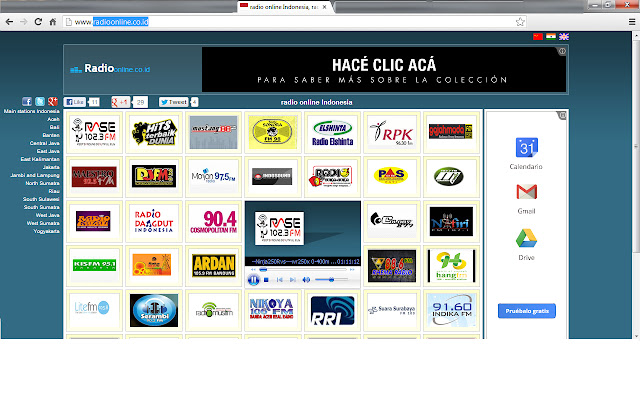Open the Gajahmada FM station tile
This screenshot has width=640, height=400.
pyautogui.click(x=451, y=132)
